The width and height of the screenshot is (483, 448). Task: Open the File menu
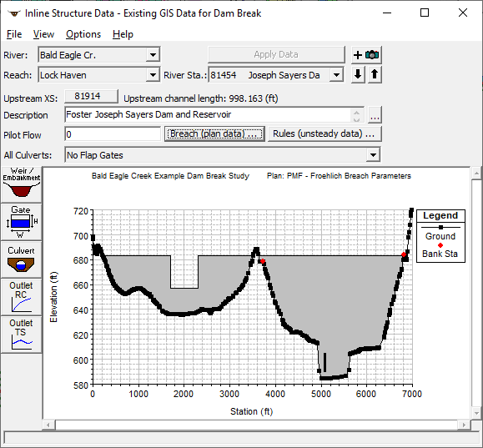click(x=14, y=34)
